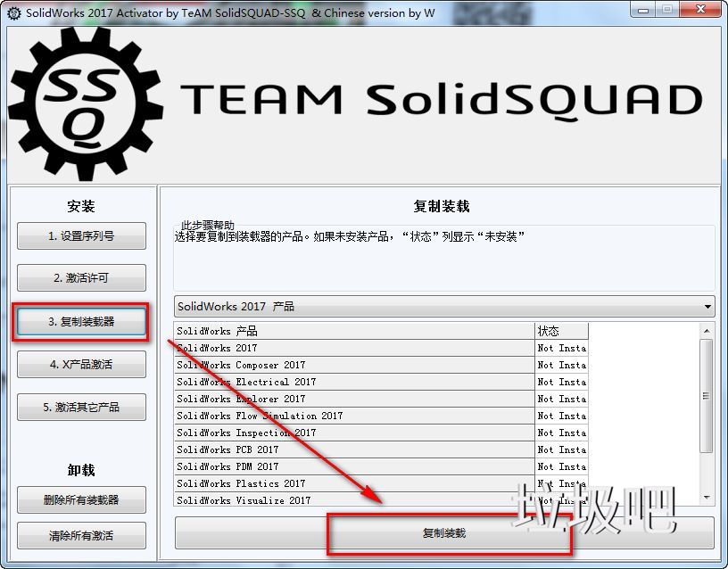Expand the SolidWorks 2017 产品 dropdown
Screen dimensions: 728x569
point(707,307)
